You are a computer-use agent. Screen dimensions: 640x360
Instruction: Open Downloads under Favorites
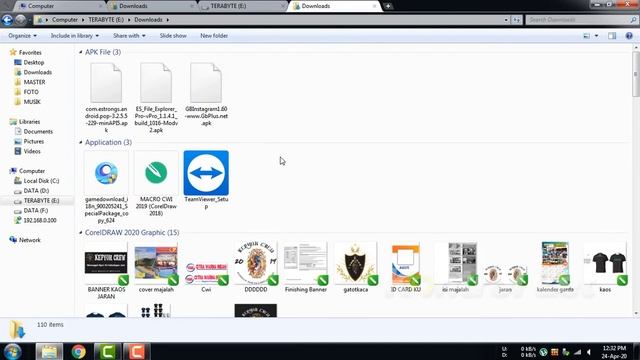point(37,72)
